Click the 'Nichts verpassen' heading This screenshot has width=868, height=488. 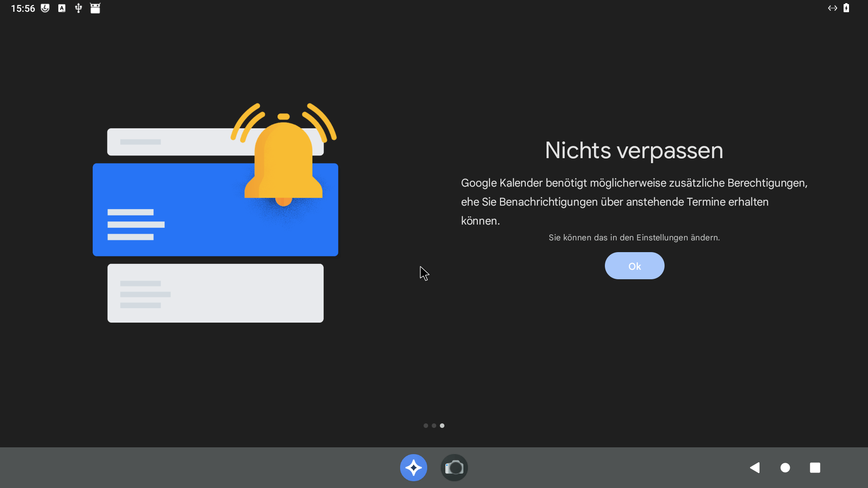pos(634,150)
